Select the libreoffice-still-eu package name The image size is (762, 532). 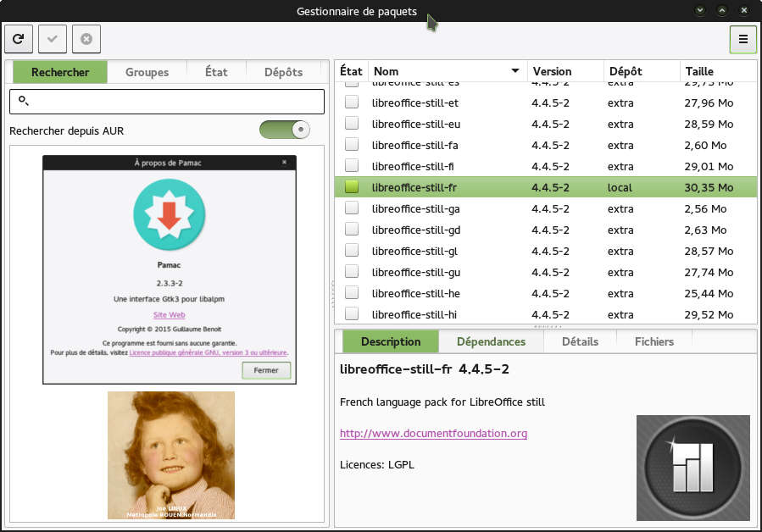click(416, 125)
